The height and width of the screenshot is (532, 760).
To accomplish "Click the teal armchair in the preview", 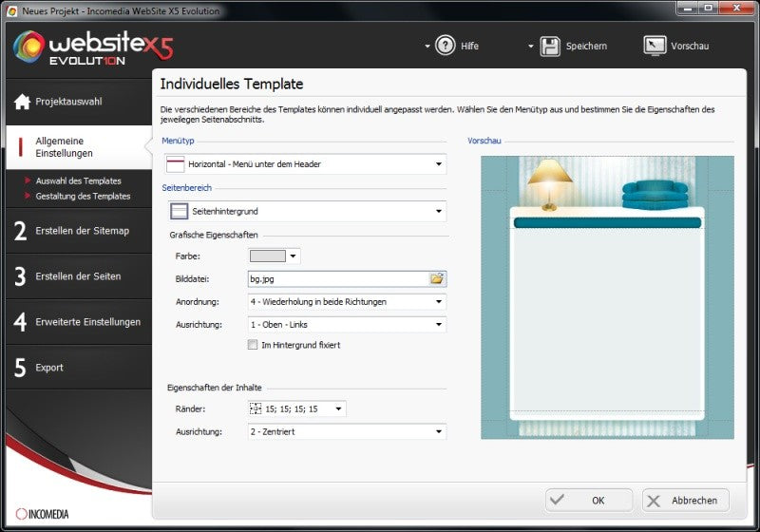I will pos(655,195).
